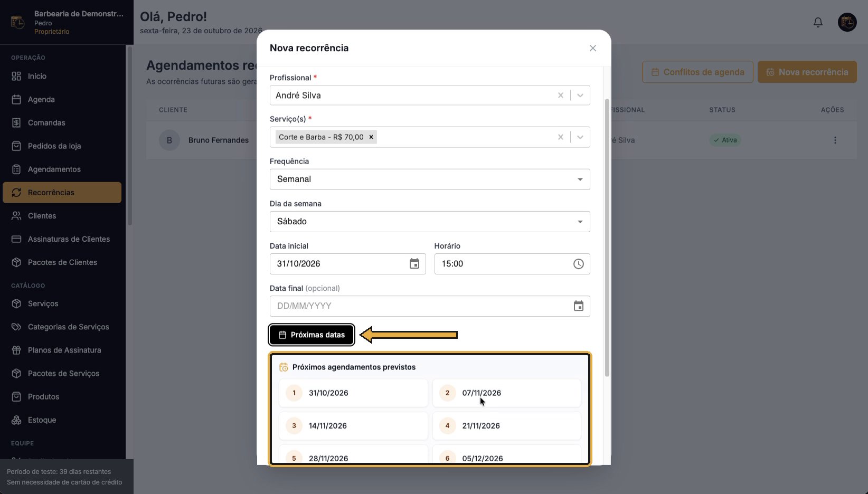Remove the Corte e Barba service tag
Image resolution: width=868 pixels, height=494 pixels.
[371, 137]
